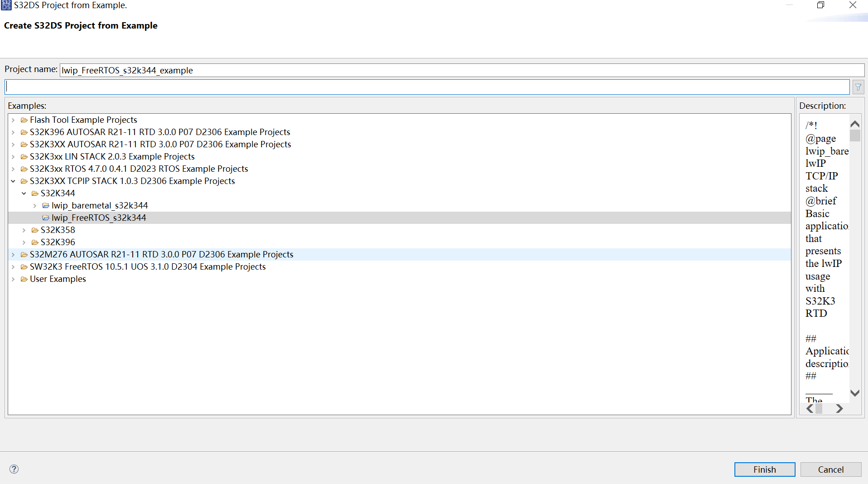
Task: Click the Finish button
Action: pos(764,469)
